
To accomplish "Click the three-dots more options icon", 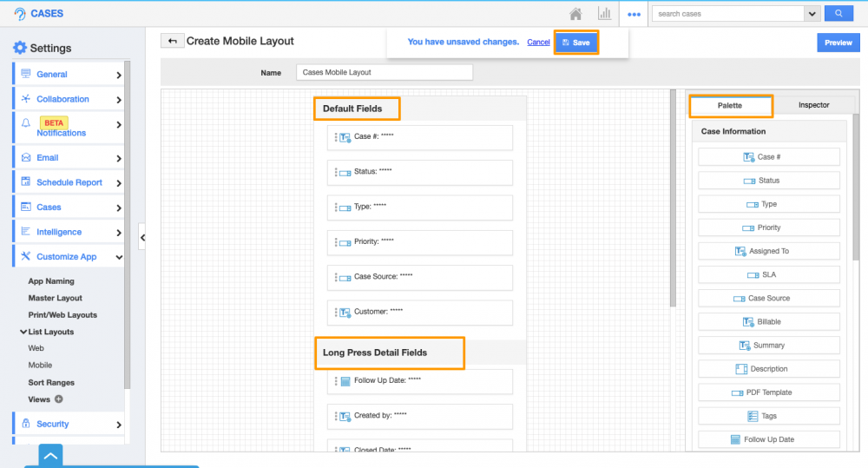I will pyautogui.click(x=634, y=14).
